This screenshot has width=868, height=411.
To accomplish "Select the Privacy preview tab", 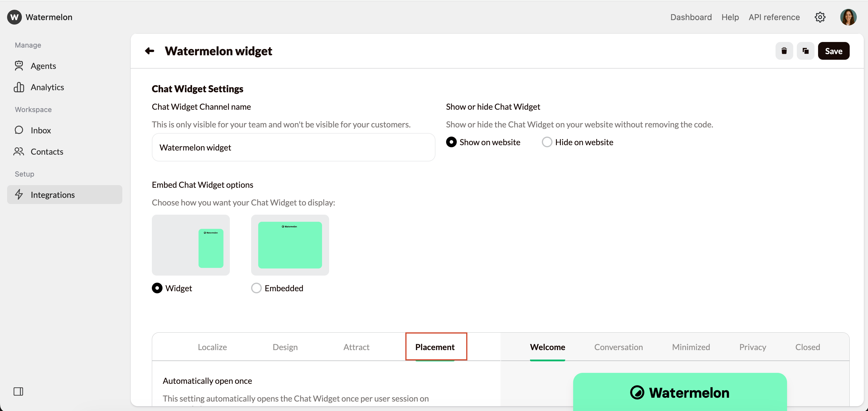I will 752,347.
